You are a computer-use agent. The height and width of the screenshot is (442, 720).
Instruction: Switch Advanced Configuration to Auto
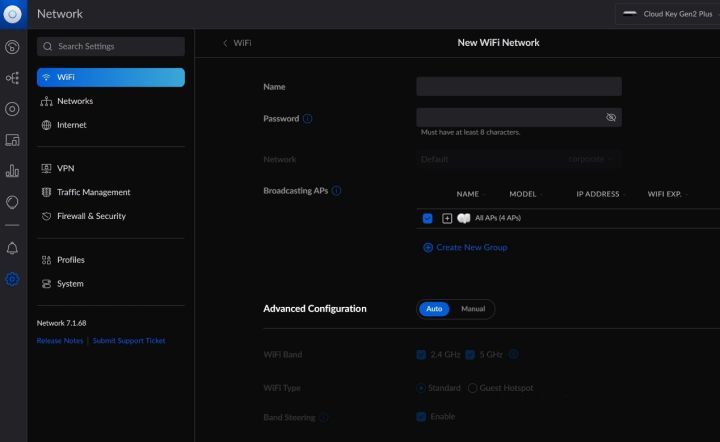[434, 309]
